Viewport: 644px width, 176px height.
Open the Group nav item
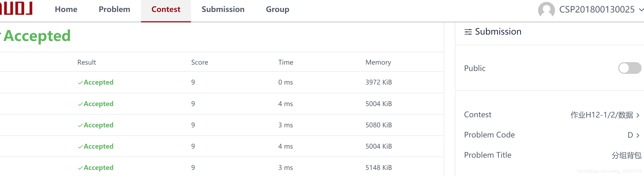pyautogui.click(x=278, y=10)
